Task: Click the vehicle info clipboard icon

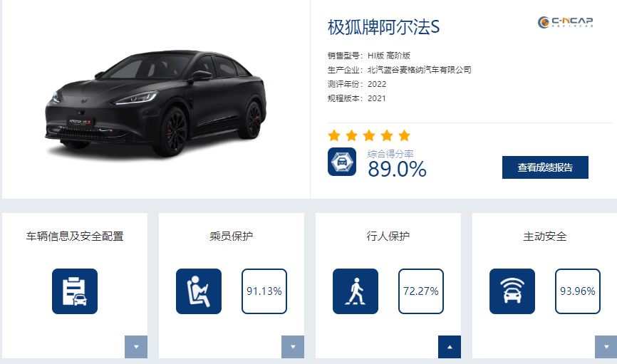Action: tap(75, 291)
